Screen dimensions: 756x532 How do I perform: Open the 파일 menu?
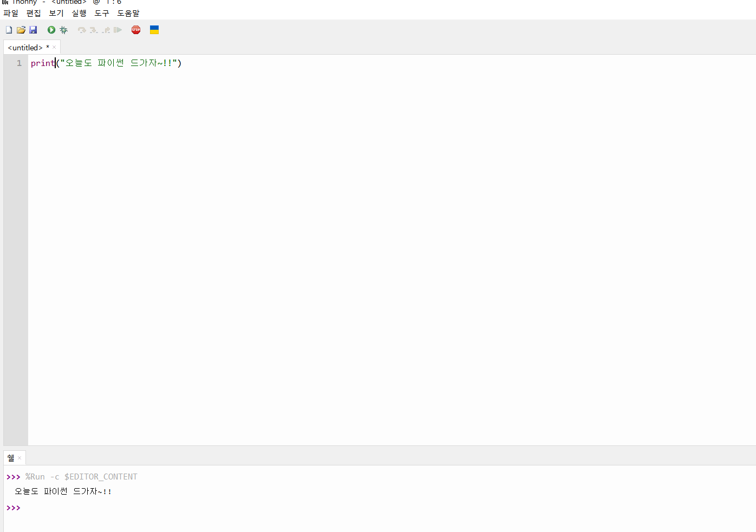pos(11,13)
